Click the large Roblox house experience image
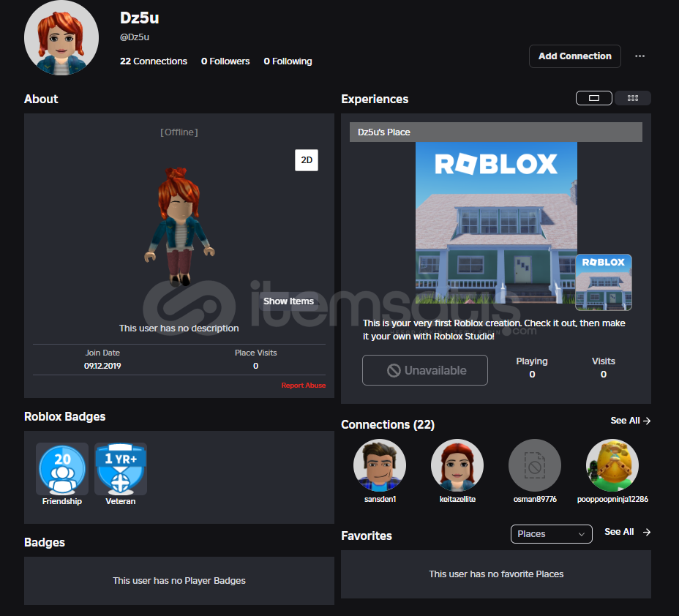The image size is (679, 616). 496,222
